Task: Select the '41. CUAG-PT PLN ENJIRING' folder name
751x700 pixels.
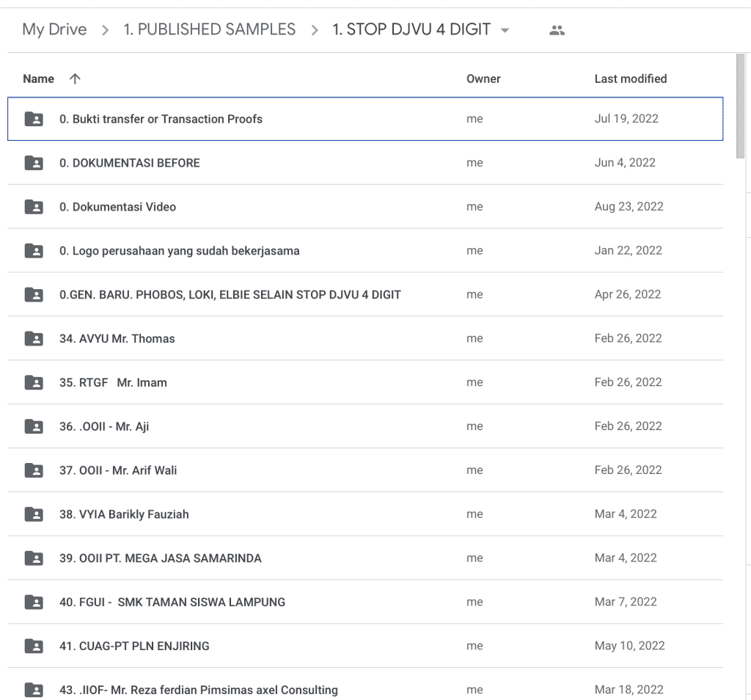Action: pyautogui.click(x=134, y=646)
